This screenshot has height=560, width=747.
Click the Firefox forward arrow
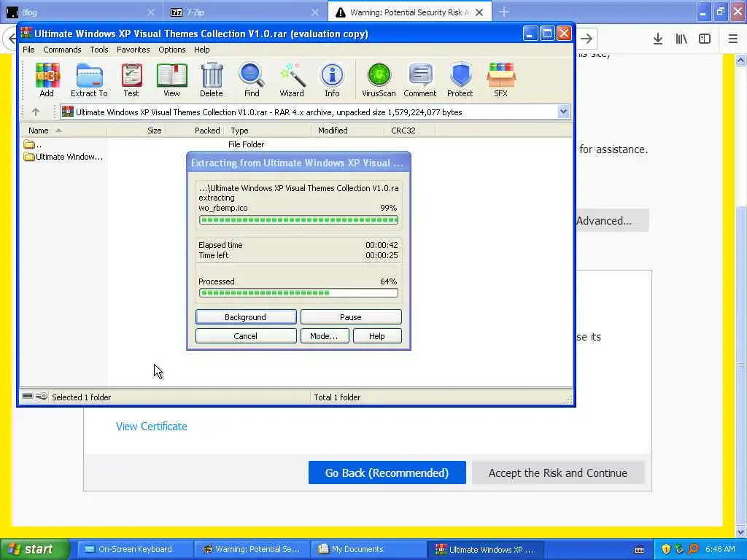pos(587,39)
